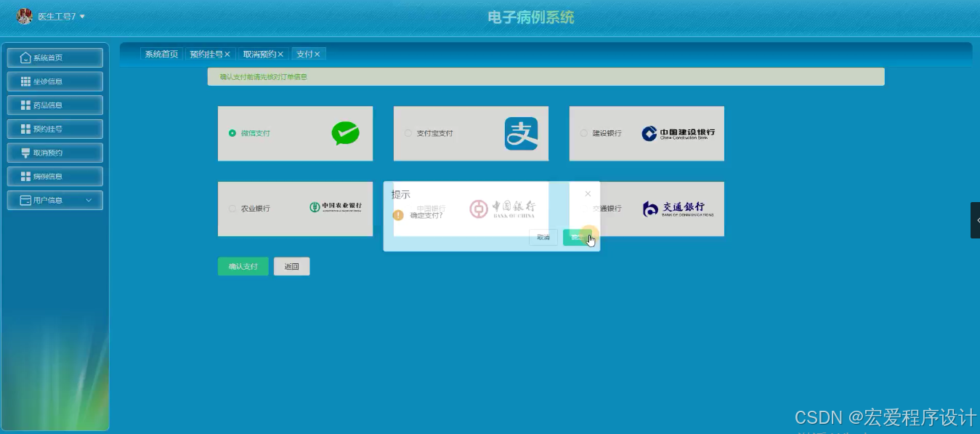Click the 确认支付前请先核对订单信息 notice
The image size is (980, 434).
[x=264, y=76]
